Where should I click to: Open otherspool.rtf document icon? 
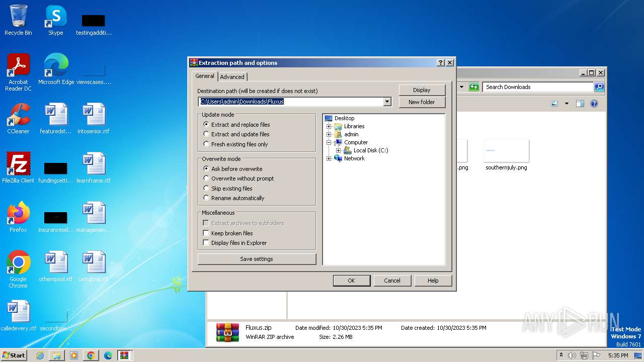[56, 266]
